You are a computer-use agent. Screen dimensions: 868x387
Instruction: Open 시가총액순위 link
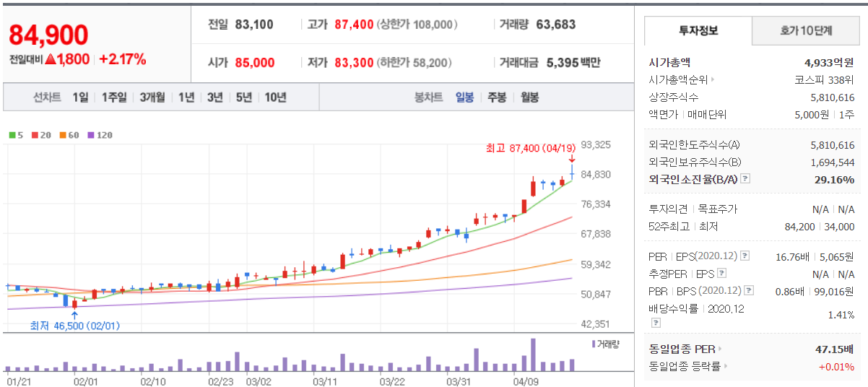tap(678, 80)
